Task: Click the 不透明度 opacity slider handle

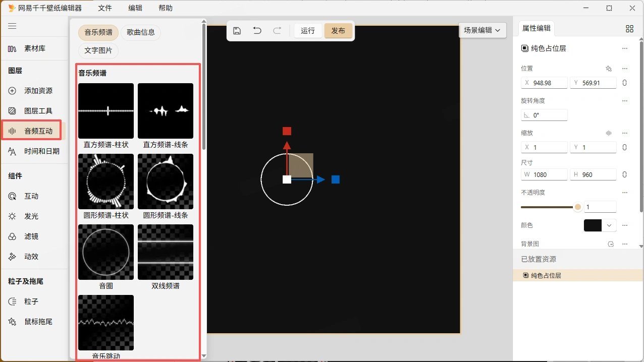Action: click(578, 207)
